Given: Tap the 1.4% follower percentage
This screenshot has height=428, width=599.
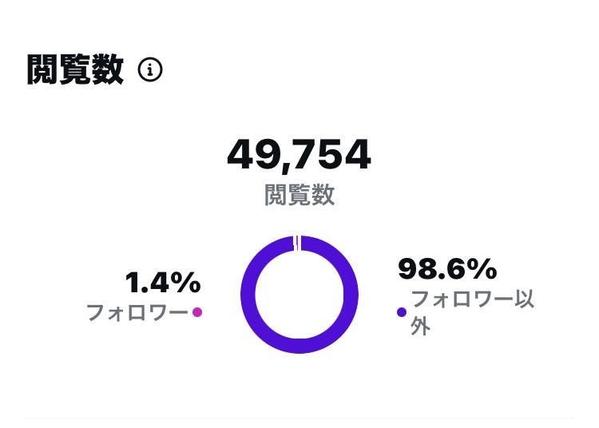Looking at the screenshot, I should click(x=163, y=283).
